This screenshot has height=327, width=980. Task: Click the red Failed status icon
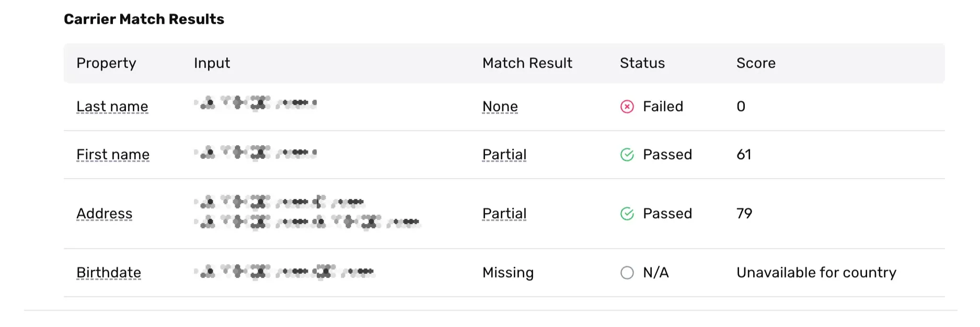click(627, 107)
